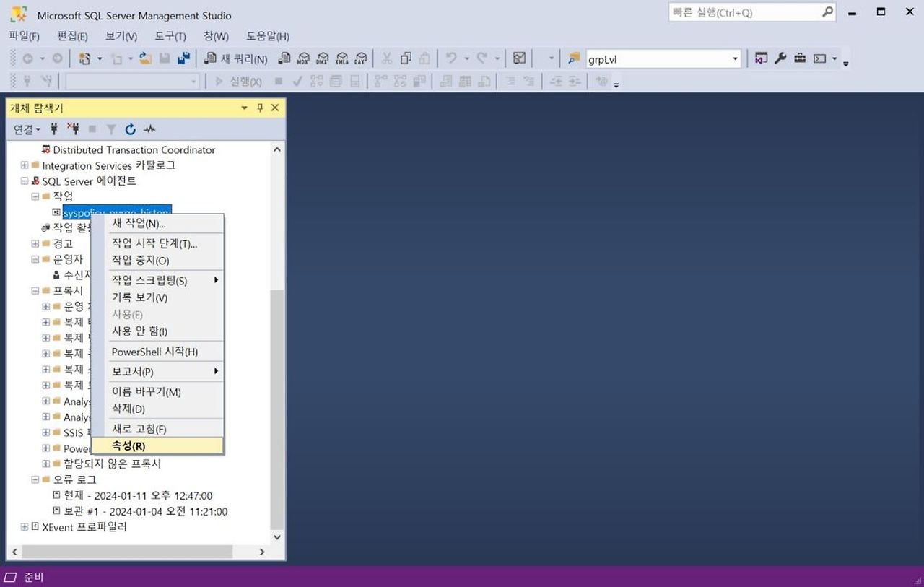The image size is (924, 587).
Task: Choose 새 작업(N)... from context menu
Action: click(x=157, y=223)
